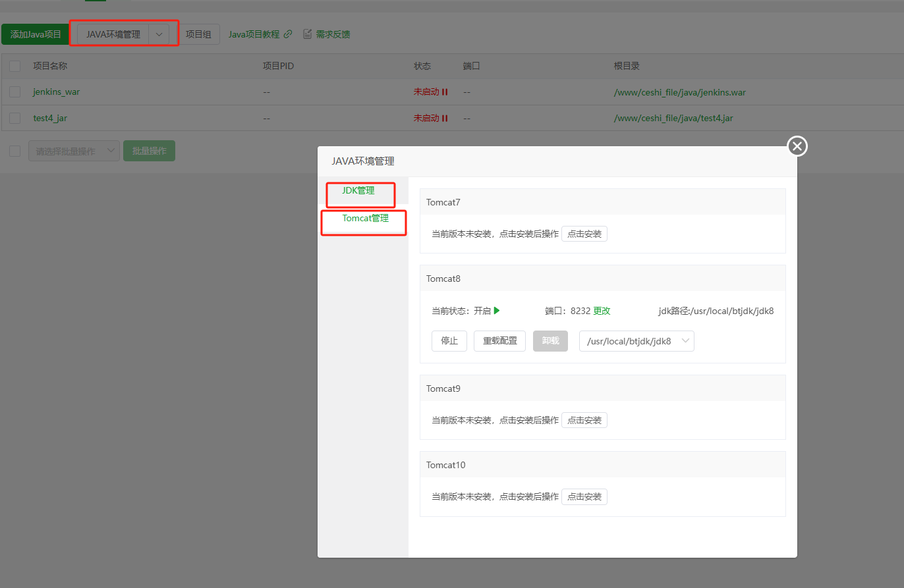Click the 未启动 status of test4_jar
The height and width of the screenshot is (588, 904).
426,119
